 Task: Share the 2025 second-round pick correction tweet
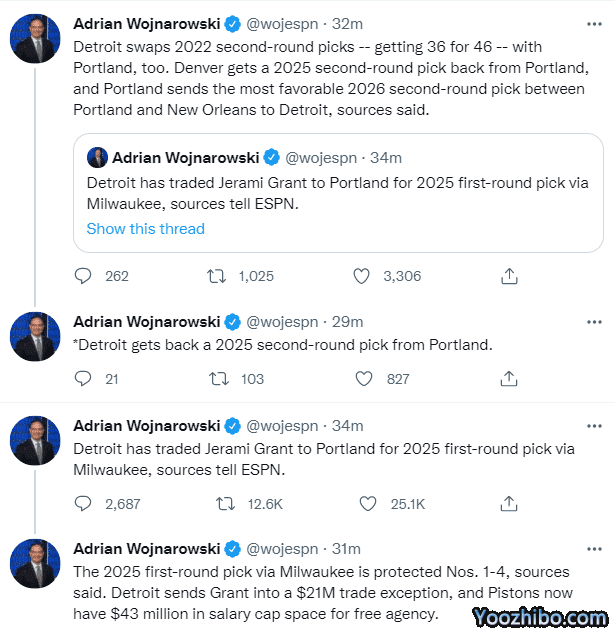[509, 379]
